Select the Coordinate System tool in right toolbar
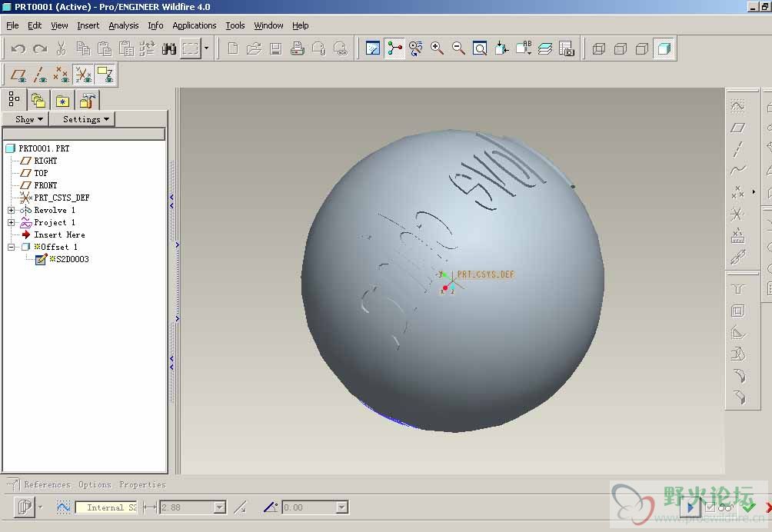Viewport: 772px width, 532px height. coord(737,214)
